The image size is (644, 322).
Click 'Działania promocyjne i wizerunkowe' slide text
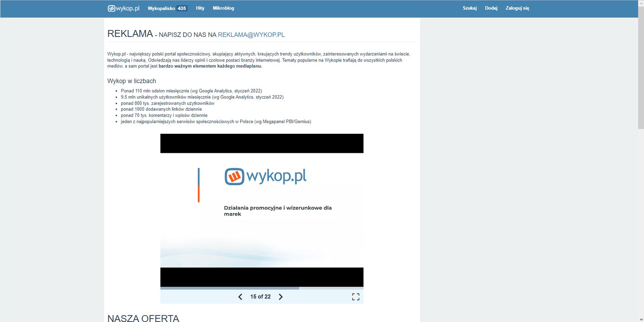278,211
